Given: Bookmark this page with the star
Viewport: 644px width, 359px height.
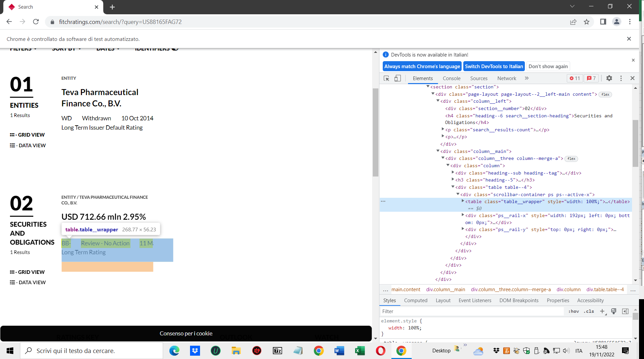Looking at the screenshot, I should coord(586,22).
